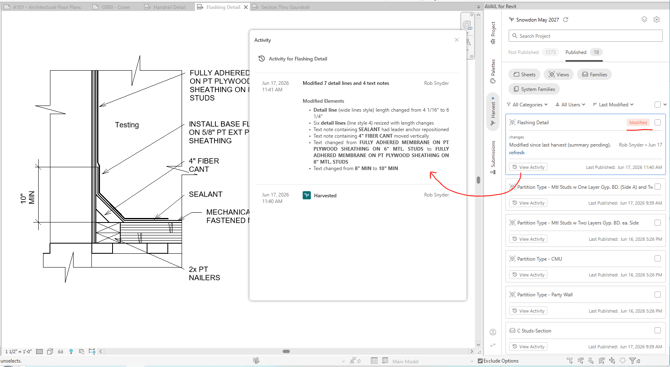Filter by System Families chip
670x367 pixels.
534,89
